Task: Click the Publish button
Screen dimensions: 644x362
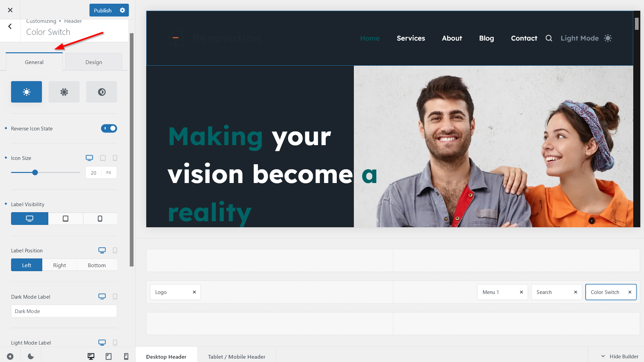Action: click(x=103, y=10)
